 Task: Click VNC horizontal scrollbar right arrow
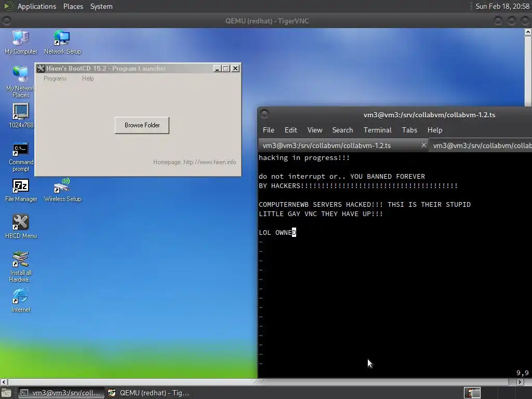click(520, 382)
